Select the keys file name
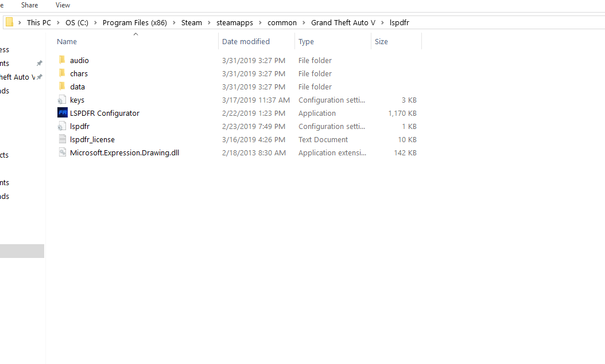This screenshot has width=605, height=364. 77,100
